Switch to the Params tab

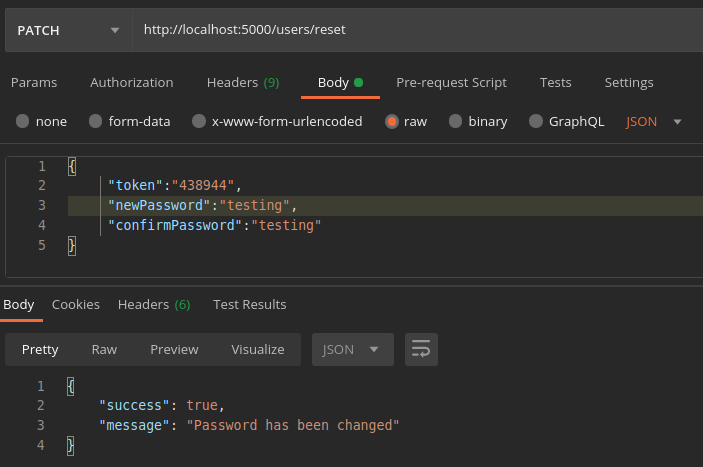point(33,82)
